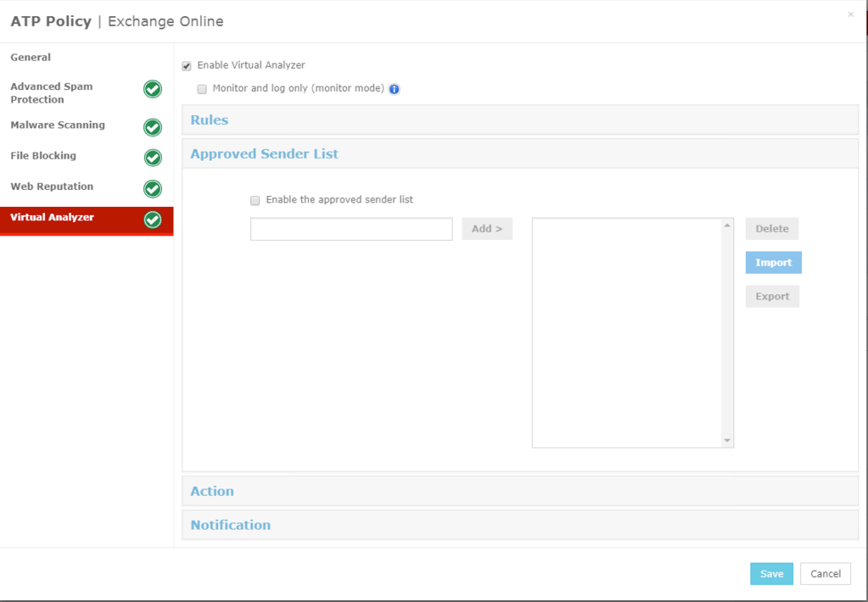Close the ATP Policy dialog with the X
This screenshot has height=602, width=868.
pos(851,14)
